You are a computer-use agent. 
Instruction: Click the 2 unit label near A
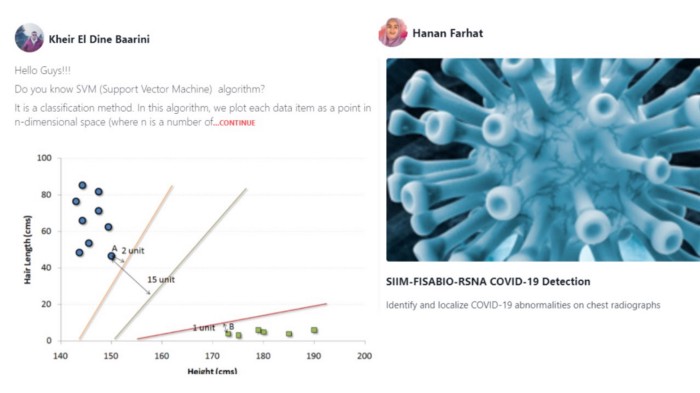click(x=133, y=251)
